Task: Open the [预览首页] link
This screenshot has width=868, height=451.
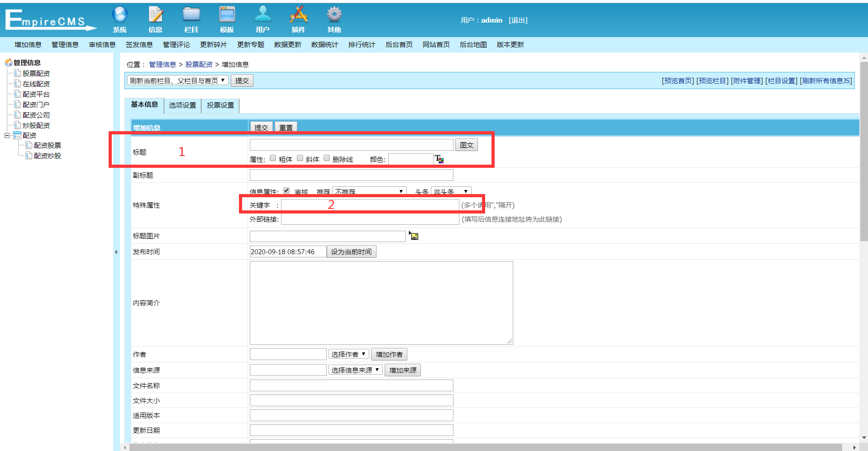Action: [677, 81]
